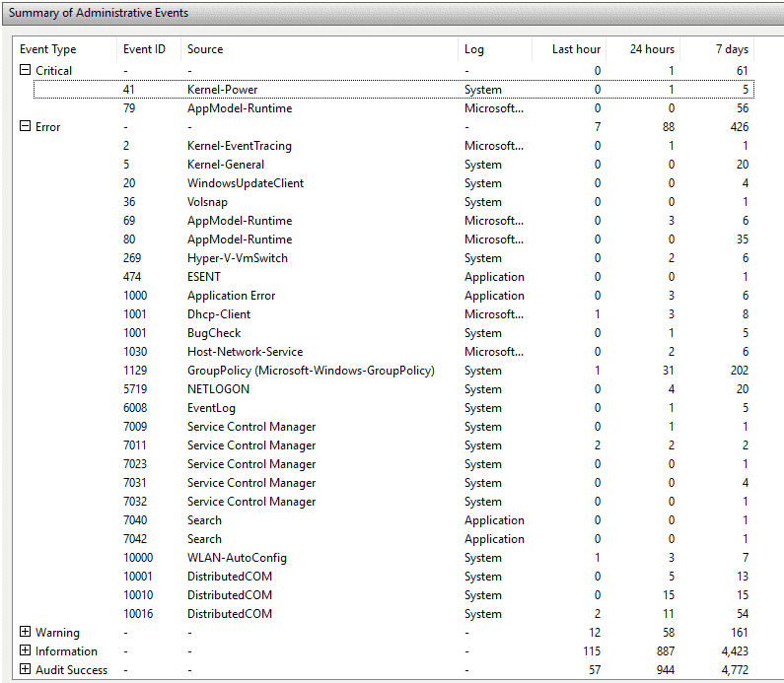
Task: Select DistributedCOM event 10010 row
Action: (x=393, y=595)
